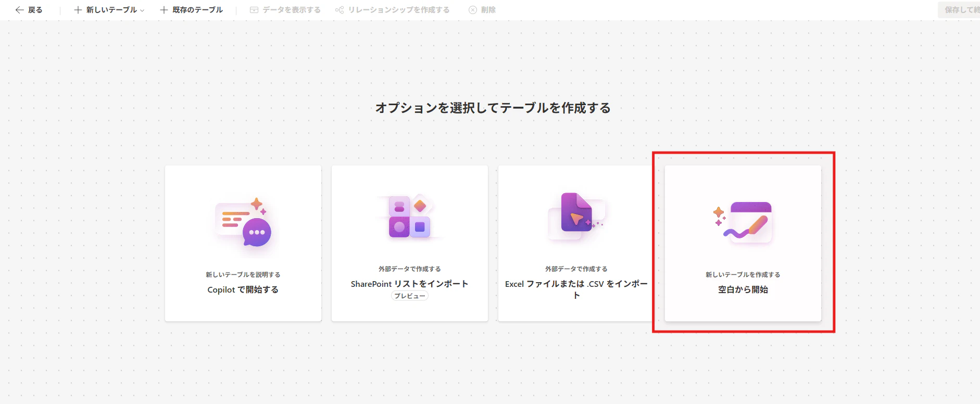
Task: Click the データを表示する table icon
Action: coord(254,10)
